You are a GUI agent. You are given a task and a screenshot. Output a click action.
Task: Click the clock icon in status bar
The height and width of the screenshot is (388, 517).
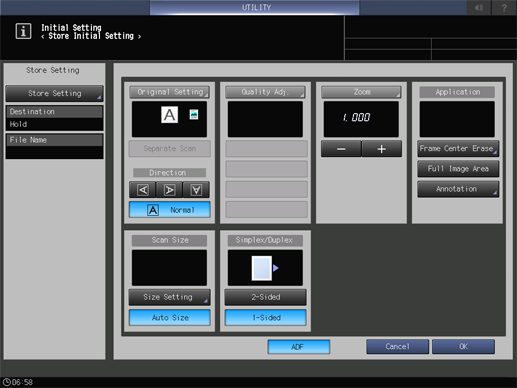(6, 382)
